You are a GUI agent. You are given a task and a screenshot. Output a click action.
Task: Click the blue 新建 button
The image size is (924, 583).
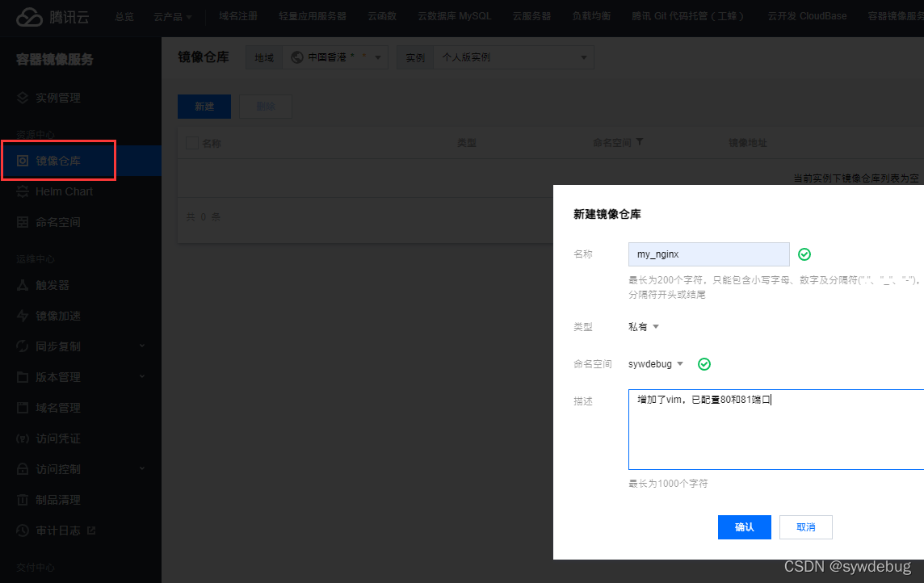tap(204, 107)
